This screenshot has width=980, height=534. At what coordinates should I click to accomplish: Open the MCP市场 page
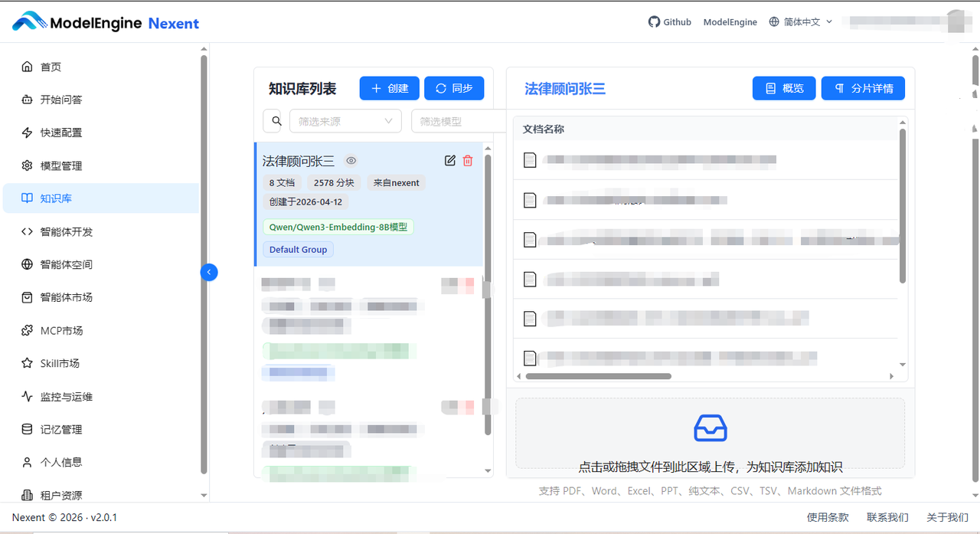[57, 330]
